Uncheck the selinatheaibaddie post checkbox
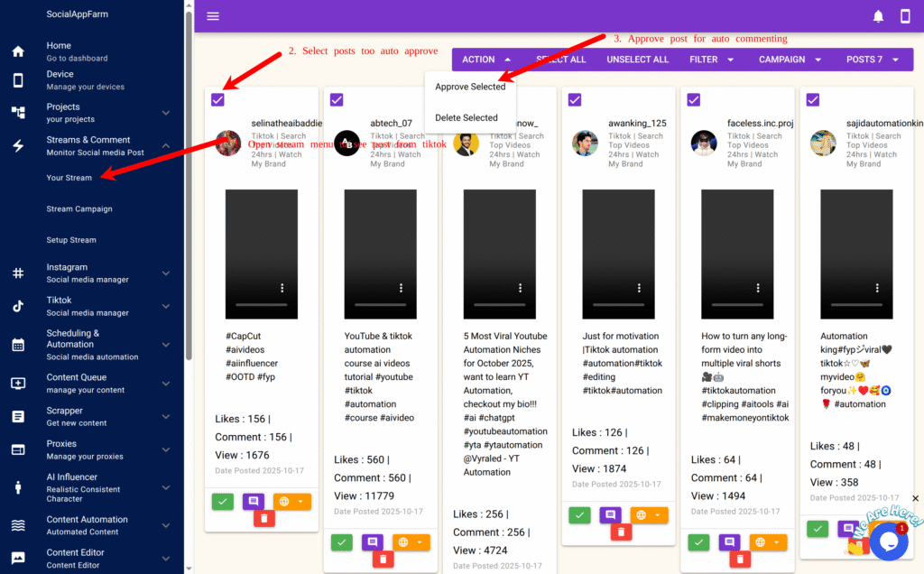Viewport: 924px width, 574px height. click(217, 99)
